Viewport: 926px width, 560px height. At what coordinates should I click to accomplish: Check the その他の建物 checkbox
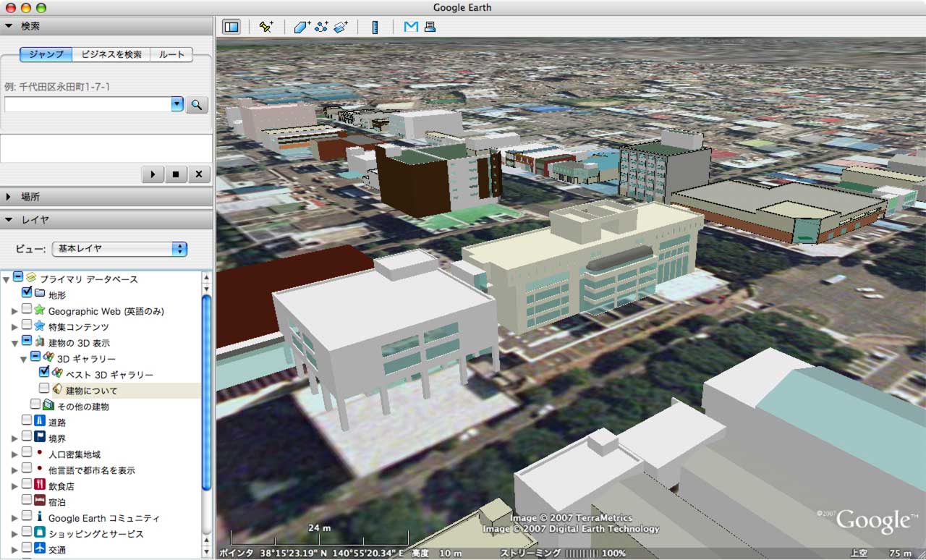point(35,404)
